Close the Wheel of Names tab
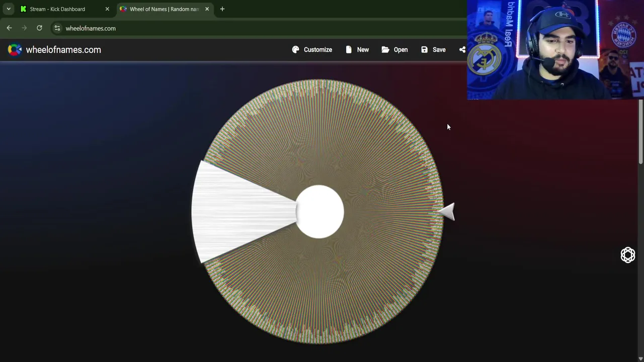644x362 pixels. click(207, 9)
